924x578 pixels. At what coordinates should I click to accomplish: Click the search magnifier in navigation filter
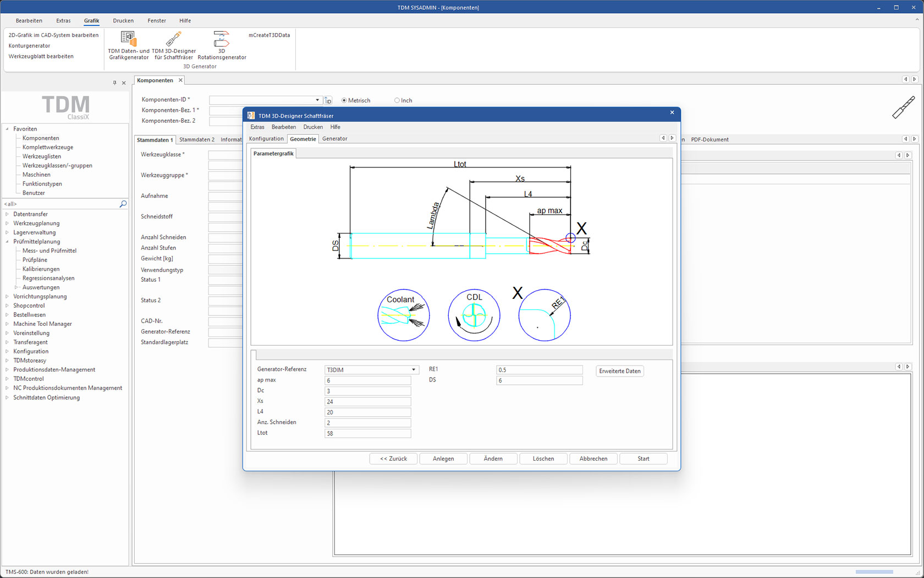pyautogui.click(x=123, y=204)
